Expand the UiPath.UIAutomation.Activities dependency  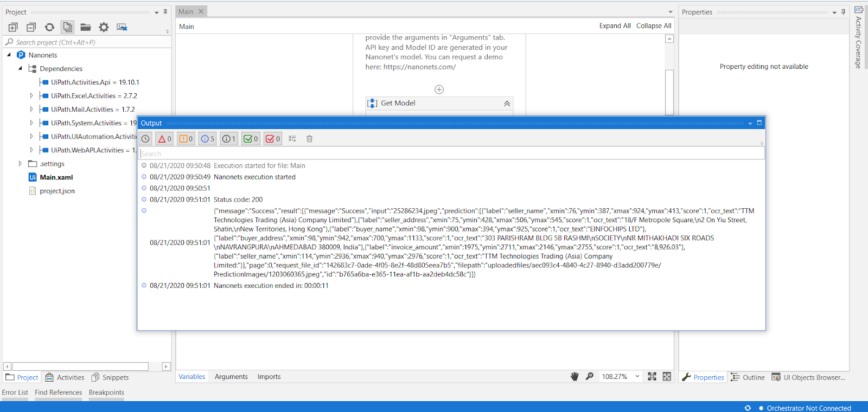[31, 136]
